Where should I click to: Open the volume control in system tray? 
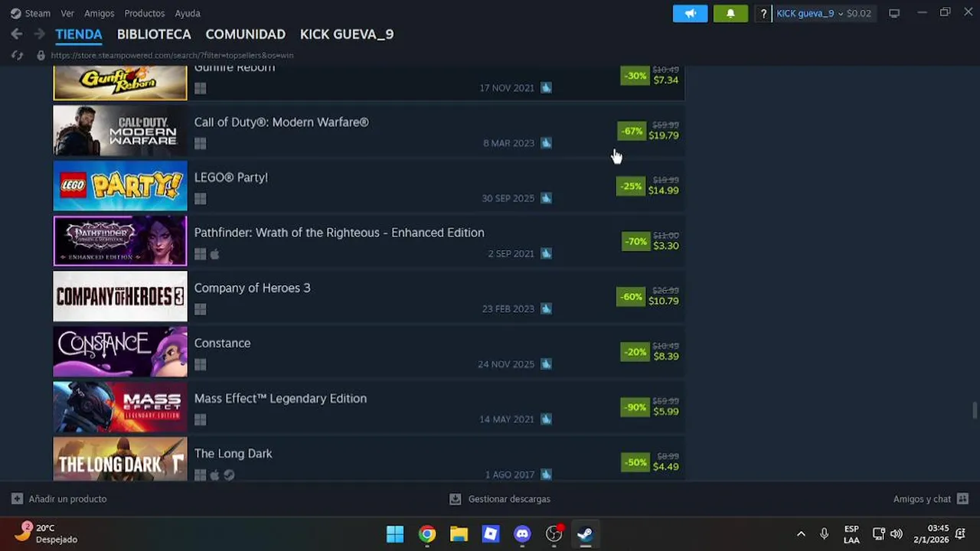coord(897,534)
